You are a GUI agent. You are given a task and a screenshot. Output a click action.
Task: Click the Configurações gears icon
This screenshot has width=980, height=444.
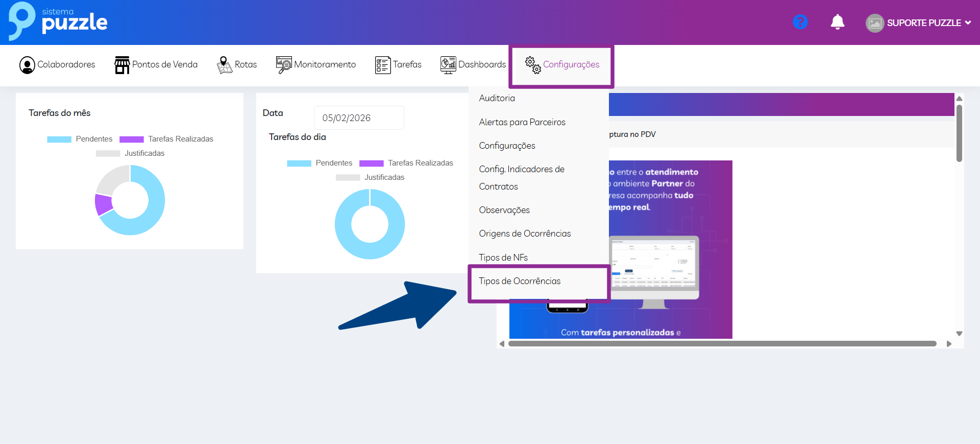pyautogui.click(x=533, y=65)
